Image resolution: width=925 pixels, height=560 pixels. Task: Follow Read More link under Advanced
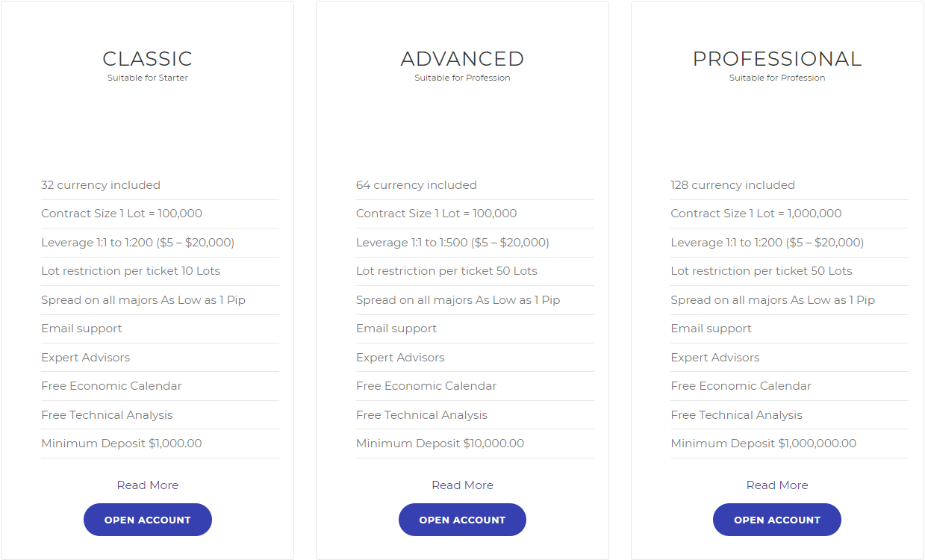pos(462,485)
